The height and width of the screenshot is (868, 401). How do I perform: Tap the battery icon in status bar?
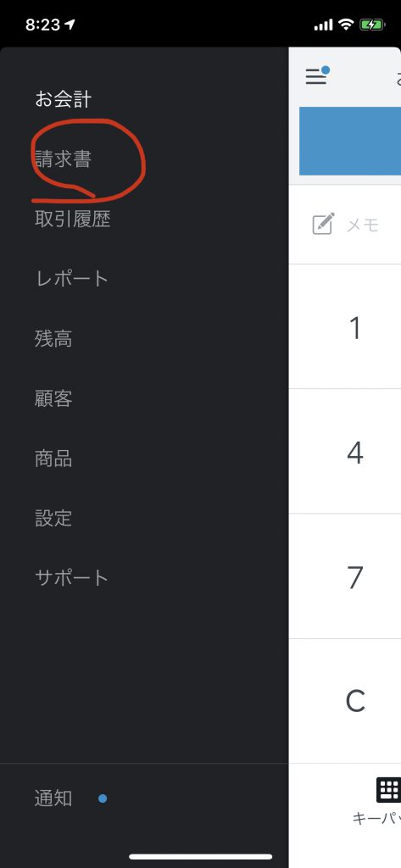coord(372,25)
